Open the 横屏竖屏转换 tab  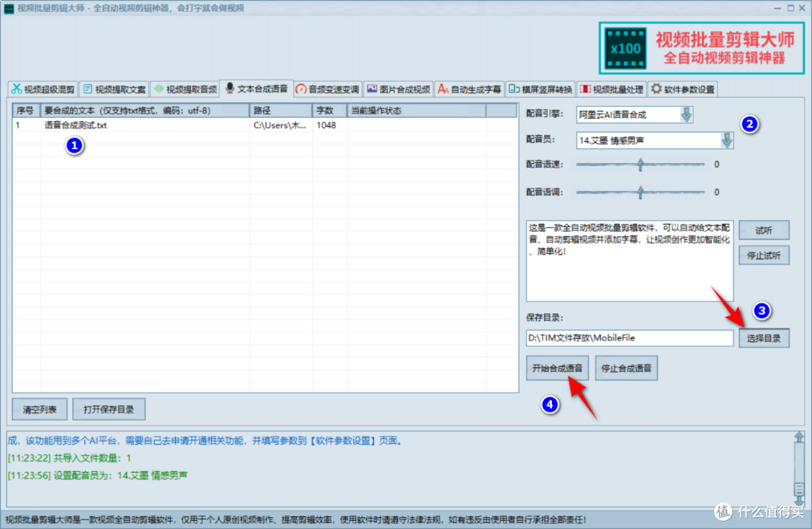541,89
